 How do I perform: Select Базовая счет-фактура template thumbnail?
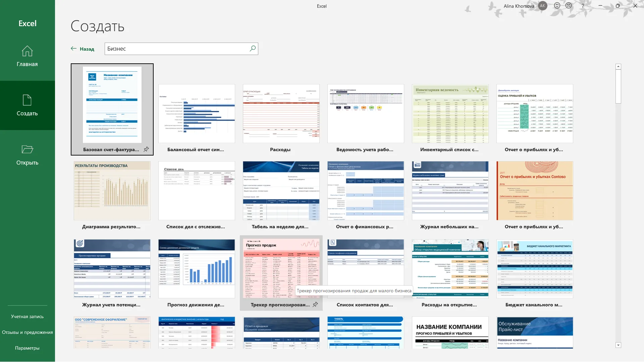(112, 105)
